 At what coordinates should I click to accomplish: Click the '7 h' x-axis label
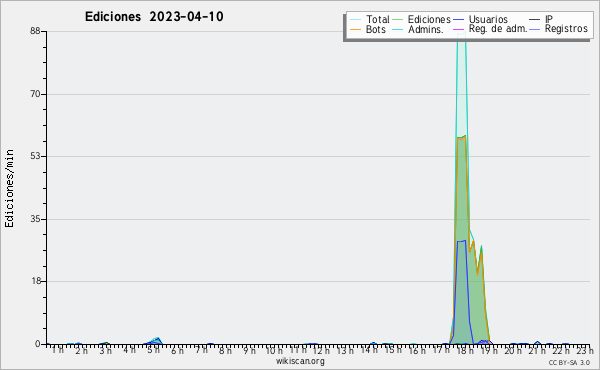(x=202, y=350)
